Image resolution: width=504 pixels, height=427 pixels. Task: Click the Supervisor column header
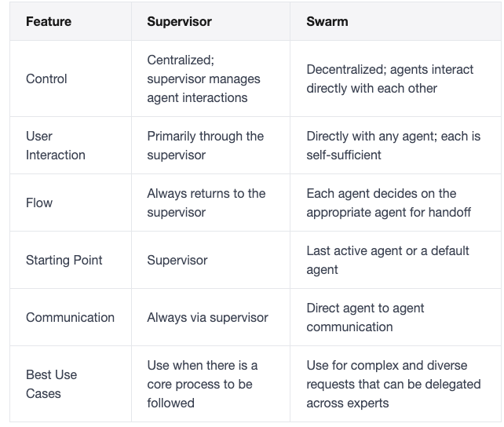pos(179,21)
